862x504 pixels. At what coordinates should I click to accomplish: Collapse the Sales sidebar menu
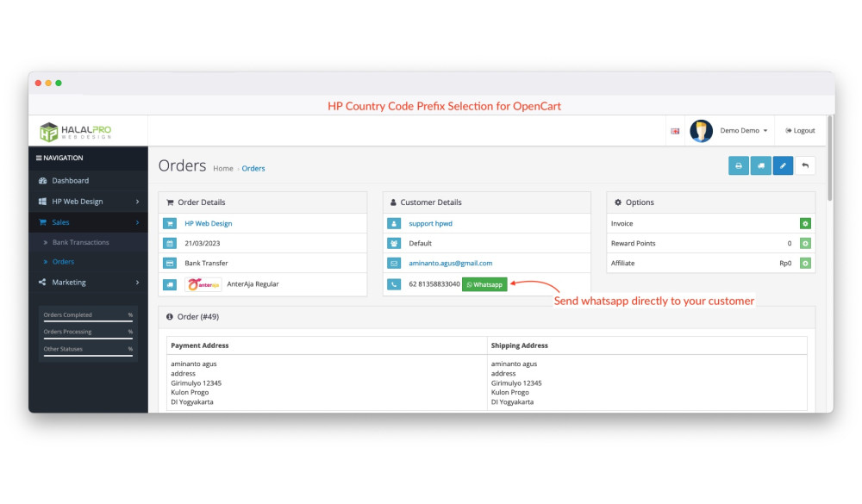[88, 222]
